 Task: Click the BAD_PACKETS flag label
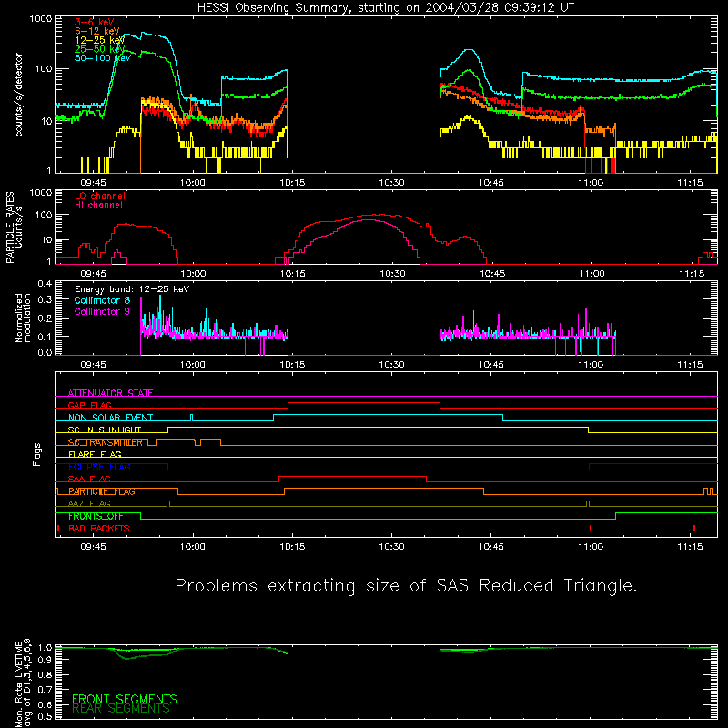(99, 528)
